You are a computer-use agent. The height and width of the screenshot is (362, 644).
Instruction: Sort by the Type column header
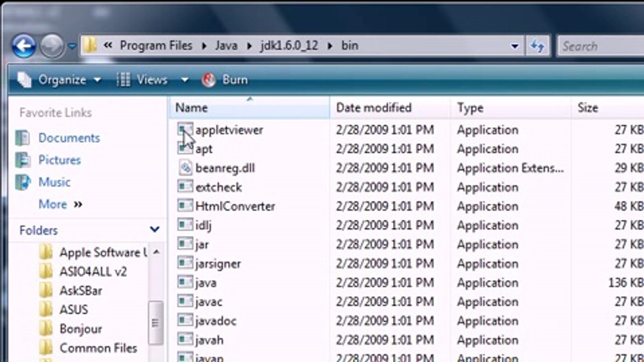511,108
